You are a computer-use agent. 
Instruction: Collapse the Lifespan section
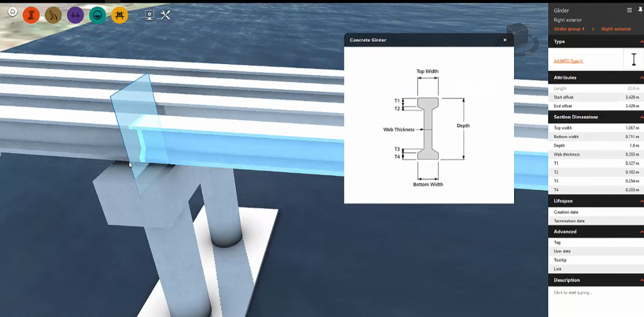tap(641, 201)
